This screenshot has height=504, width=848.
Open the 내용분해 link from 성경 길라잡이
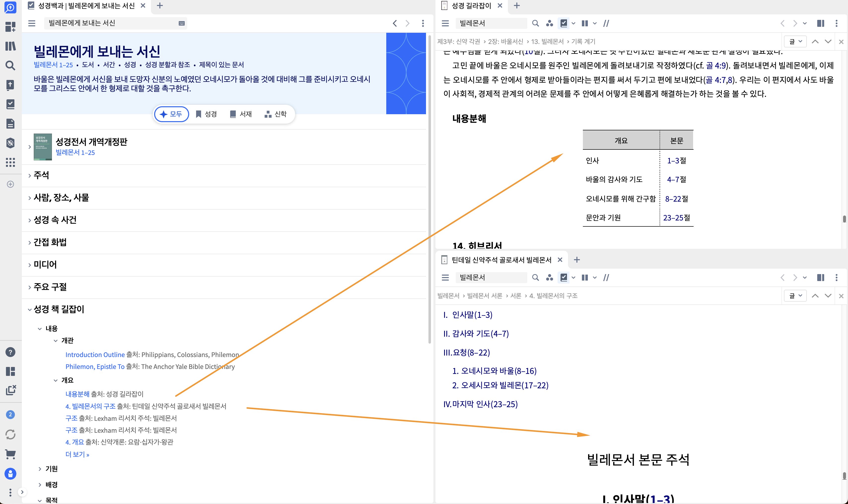(77, 394)
